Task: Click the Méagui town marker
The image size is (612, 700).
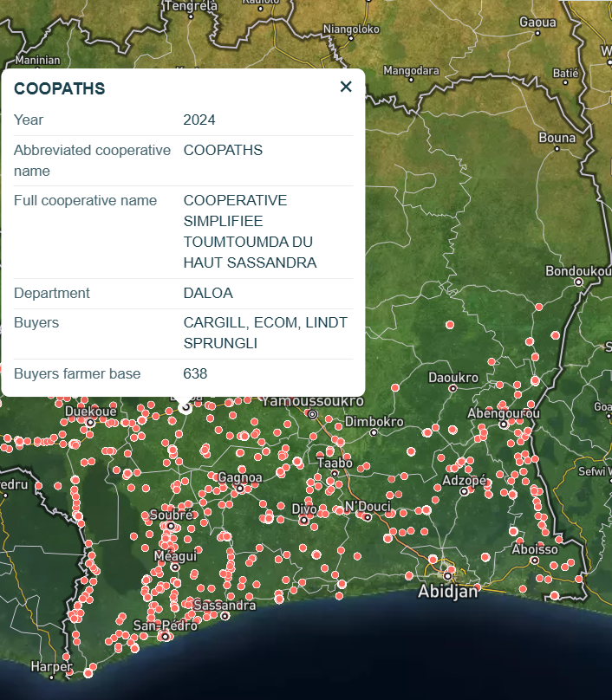Action: pos(175,567)
